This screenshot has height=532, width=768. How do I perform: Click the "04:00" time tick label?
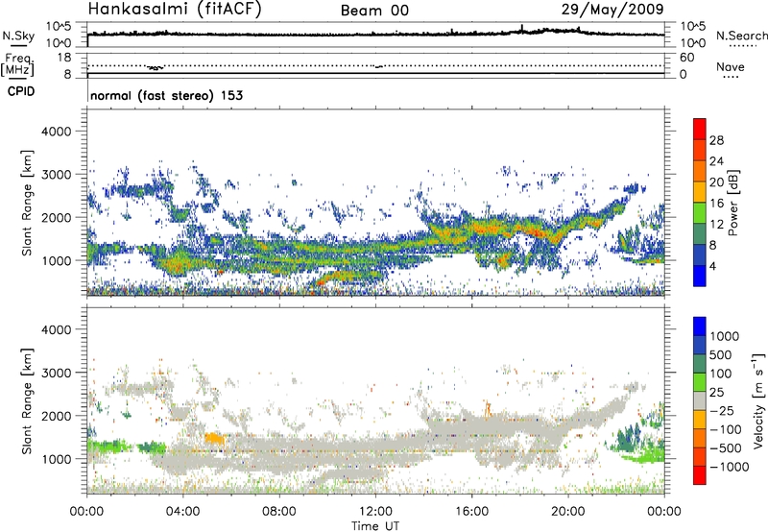(182, 512)
